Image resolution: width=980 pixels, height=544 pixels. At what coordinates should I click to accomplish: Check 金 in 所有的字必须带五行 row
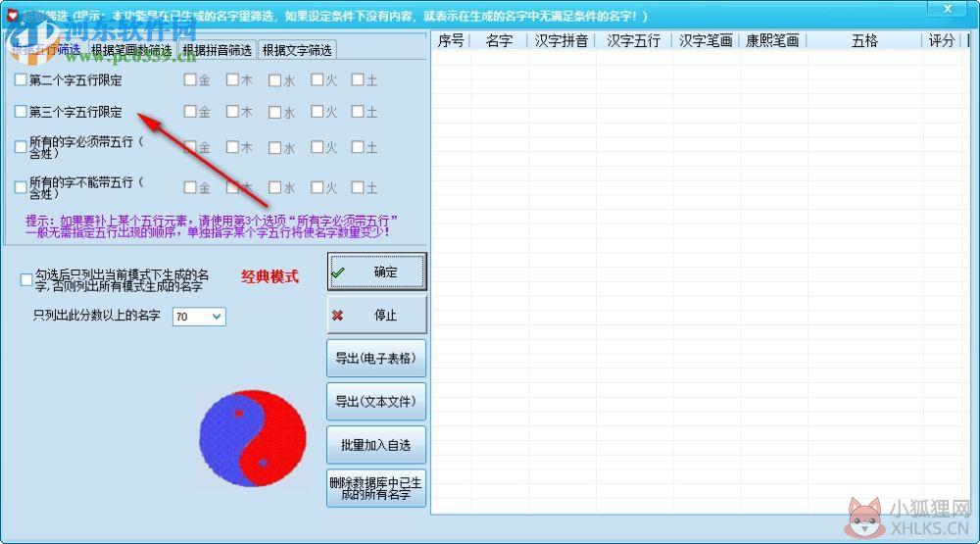(190, 147)
